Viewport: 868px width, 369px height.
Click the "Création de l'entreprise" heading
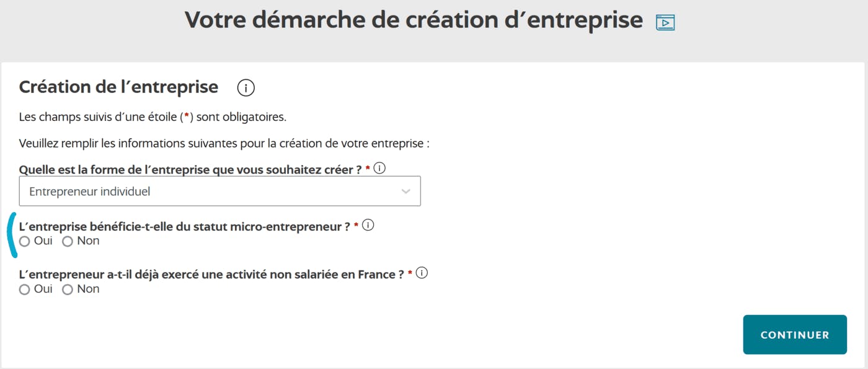click(x=118, y=87)
